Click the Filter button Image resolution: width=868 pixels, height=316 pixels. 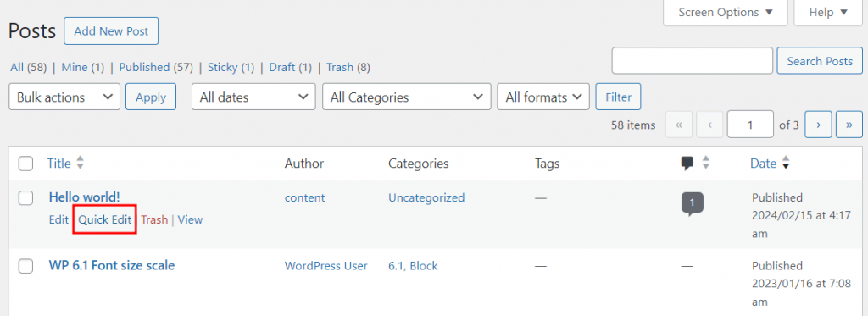[618, 97]
